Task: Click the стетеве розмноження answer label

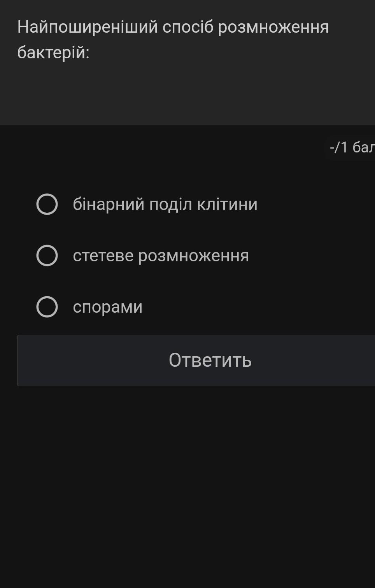Action: coord(161,255)
